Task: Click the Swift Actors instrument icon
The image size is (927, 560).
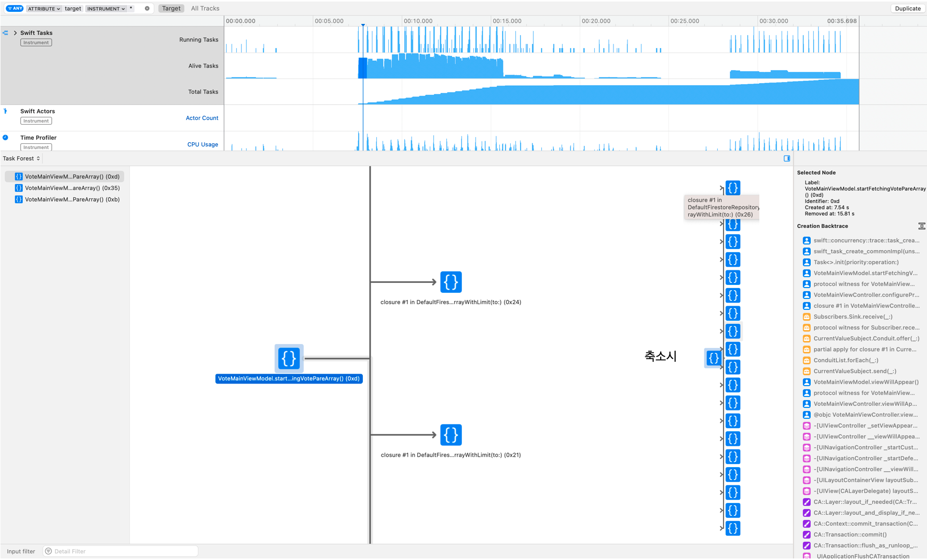Action: click(6, 111)
